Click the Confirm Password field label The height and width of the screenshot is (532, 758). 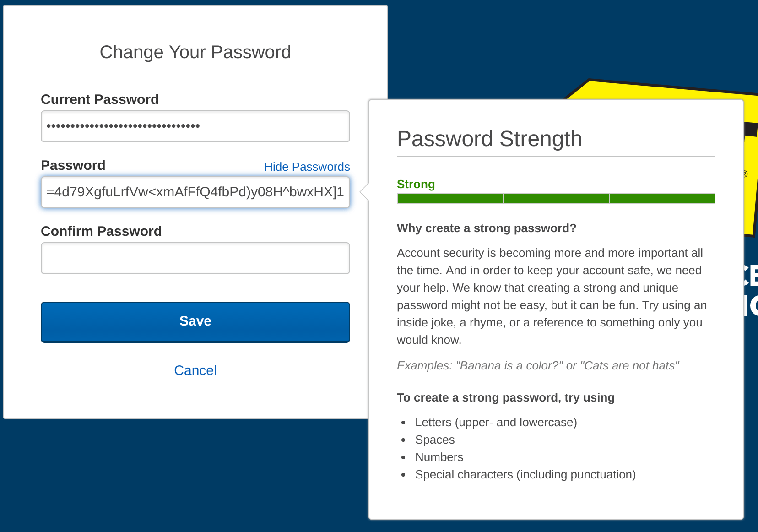point(101,231)
